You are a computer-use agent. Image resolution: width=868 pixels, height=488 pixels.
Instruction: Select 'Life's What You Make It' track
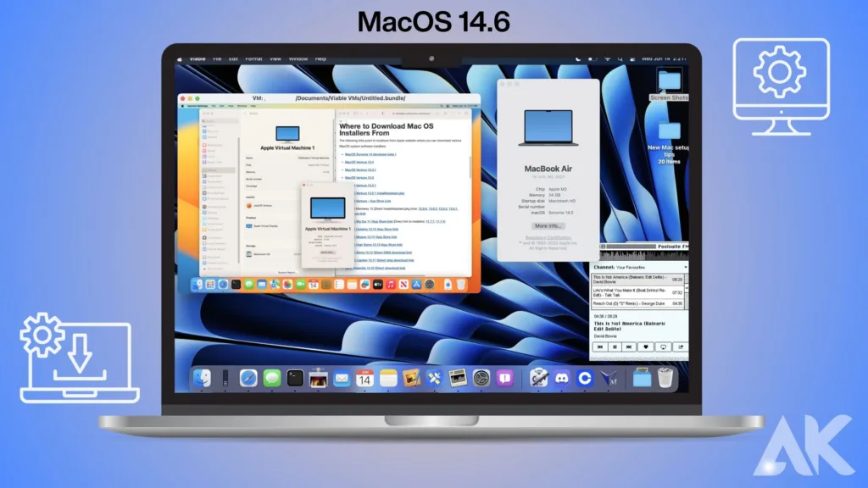tap(637, 292)
